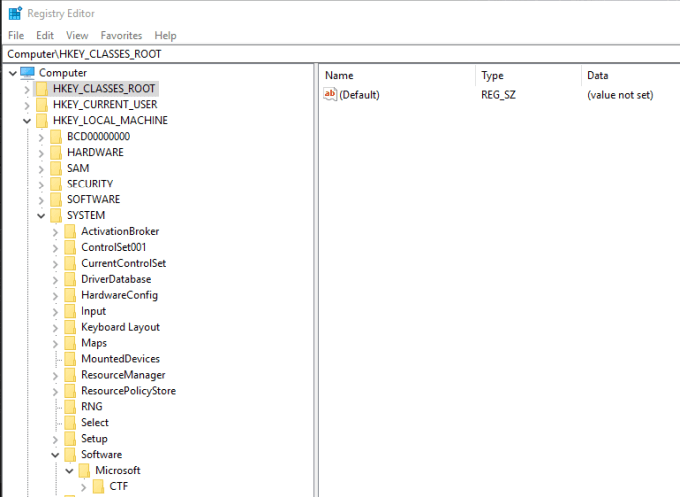Expand the Input key chevron

[55, 312]
